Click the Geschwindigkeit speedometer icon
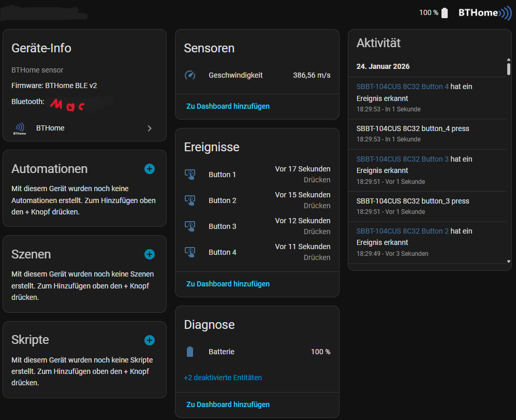The image size is (516, 420). [190, 75]
